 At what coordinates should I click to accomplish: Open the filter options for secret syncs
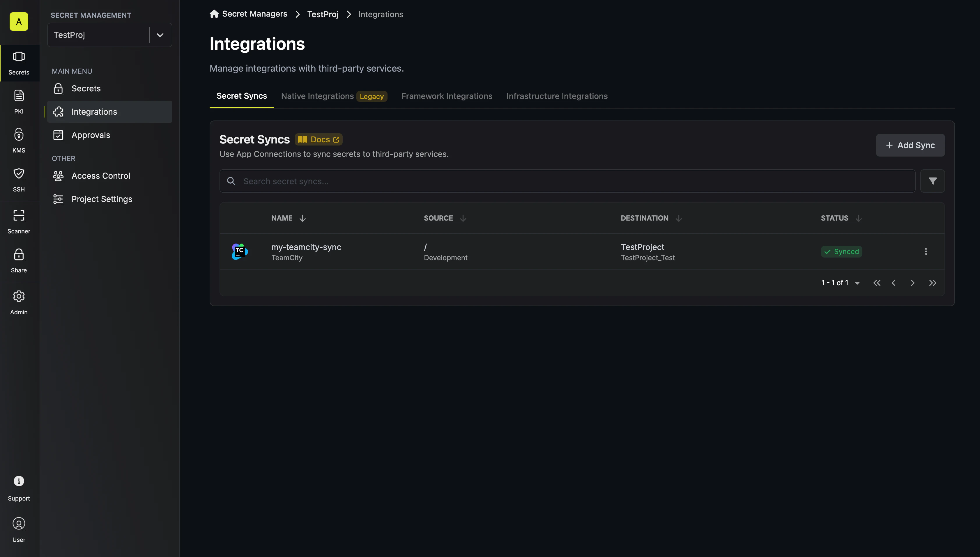click(933, 181)
